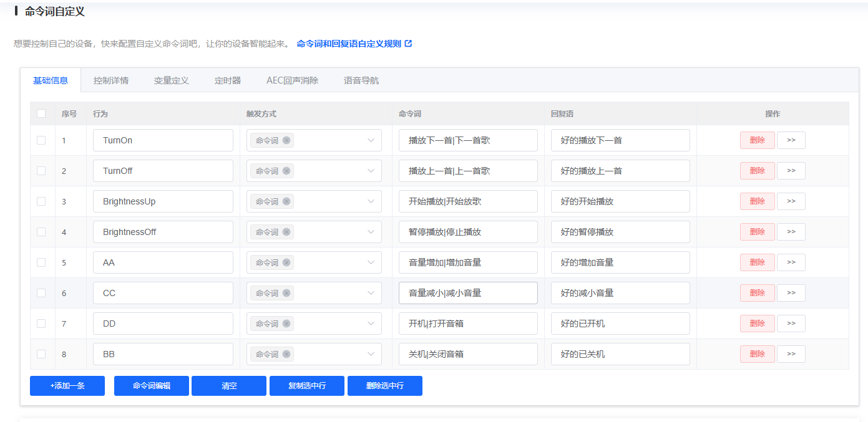
Task: Click the external link icon after 自定义规则
Action: click(409, 44)
